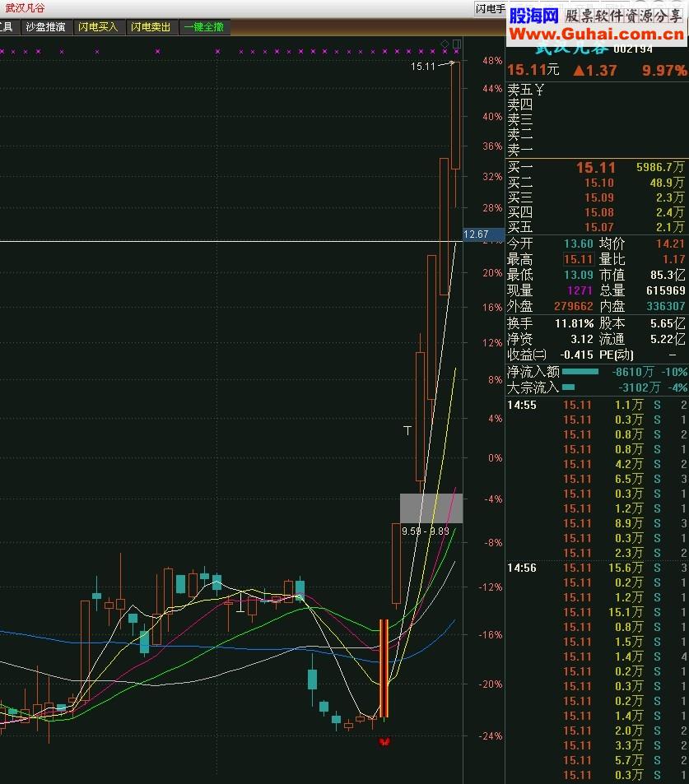Click the T marker beside the rising candles
The width and height of the screenshot is (689, 784).
pyautogui.click(x=407, y=430)
